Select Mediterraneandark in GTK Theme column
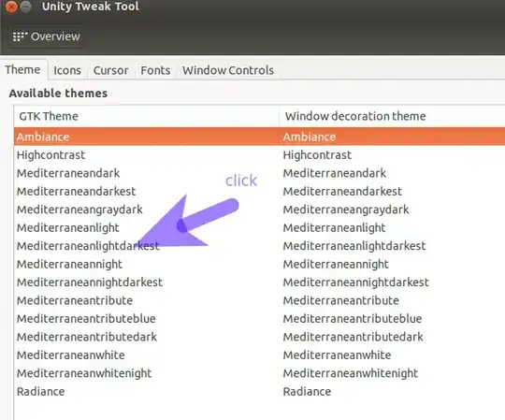Image resolution: width=505 pixels, height=420 pixels. pyautogui.click(x=68, y=173)
